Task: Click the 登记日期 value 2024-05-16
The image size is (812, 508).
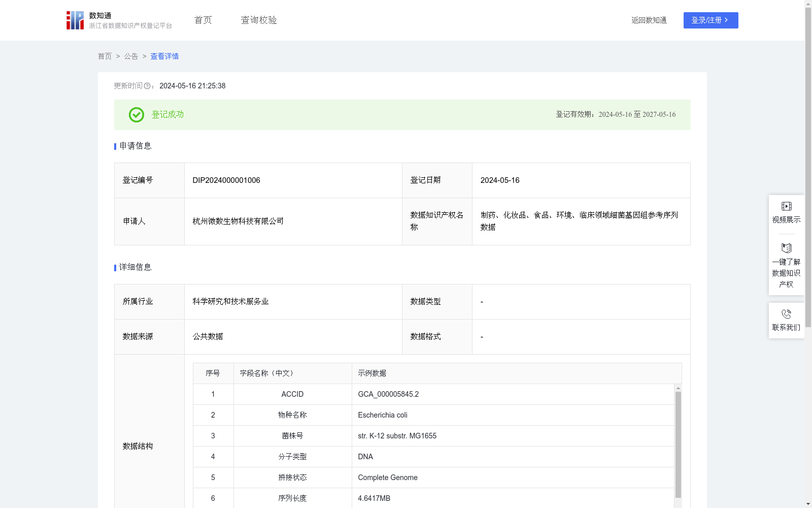Action: (500, 180)
